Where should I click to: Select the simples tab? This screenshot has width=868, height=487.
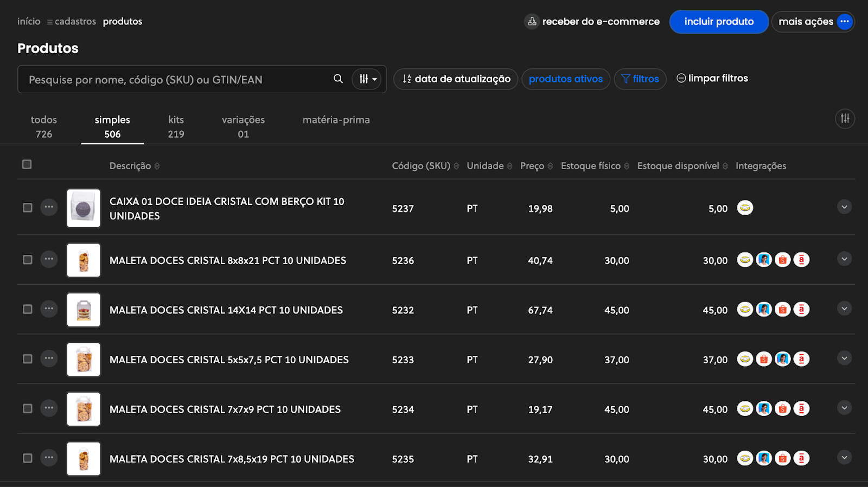[x=112, y=126]
